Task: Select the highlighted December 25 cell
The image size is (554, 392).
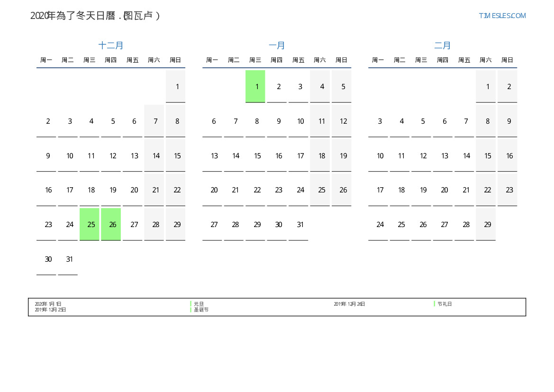Action: click(90, 224)
